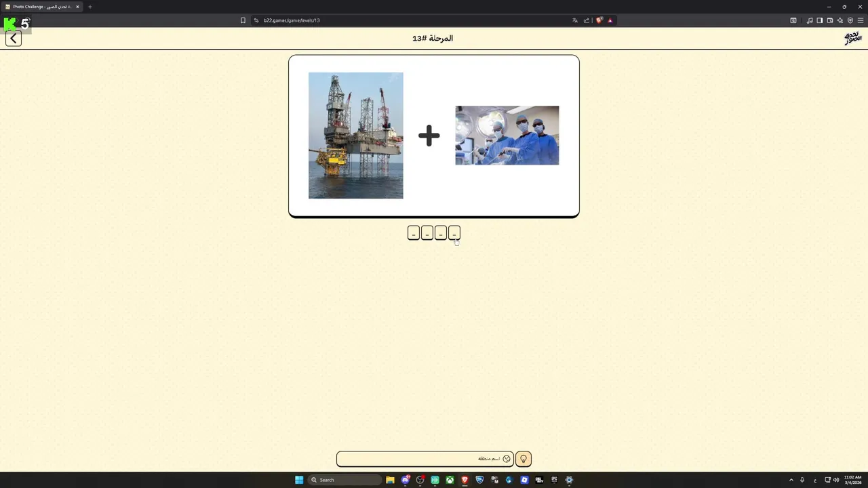Click the share page icon in address bar
The image size is (868, 488).
587,20
